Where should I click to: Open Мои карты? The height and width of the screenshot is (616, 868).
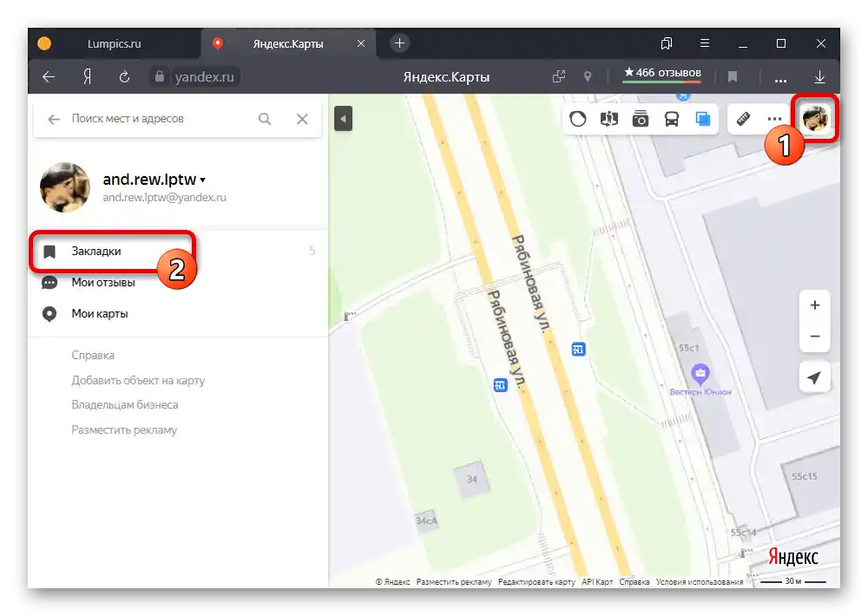click(177, 314)
